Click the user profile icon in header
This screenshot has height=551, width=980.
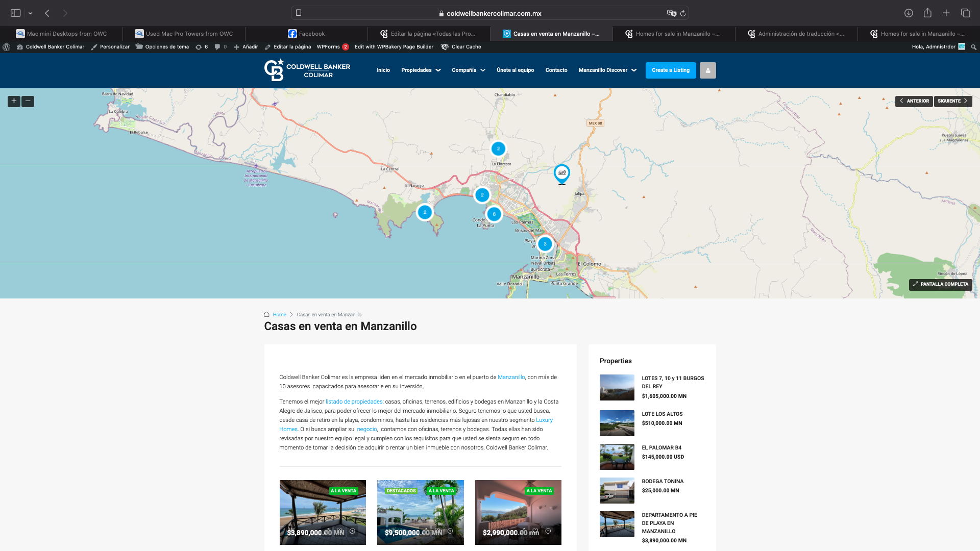707,70
